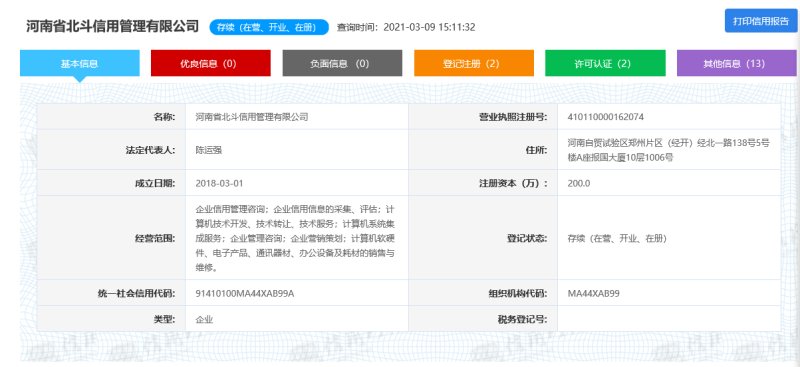The height and width of the screenshot is (367, 800).
Task: Click the empty 税务登记号 value cell
Action: (x=669, y=320)
